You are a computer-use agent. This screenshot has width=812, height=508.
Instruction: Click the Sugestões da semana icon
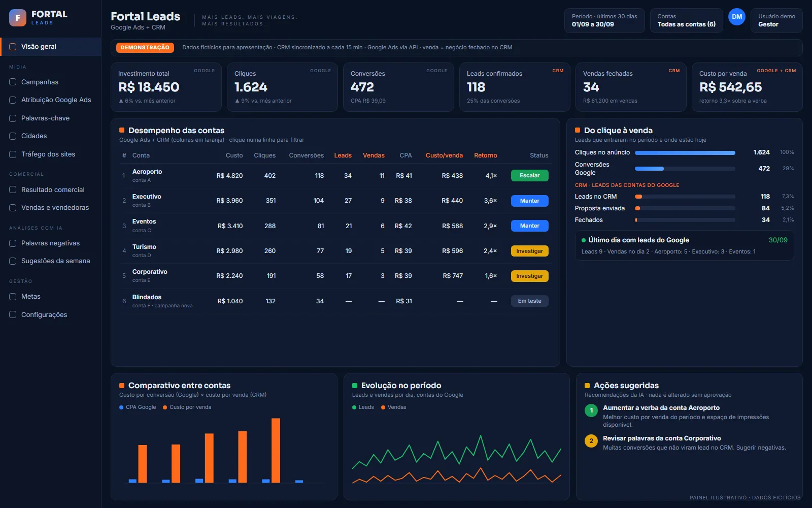coord(13,261)
